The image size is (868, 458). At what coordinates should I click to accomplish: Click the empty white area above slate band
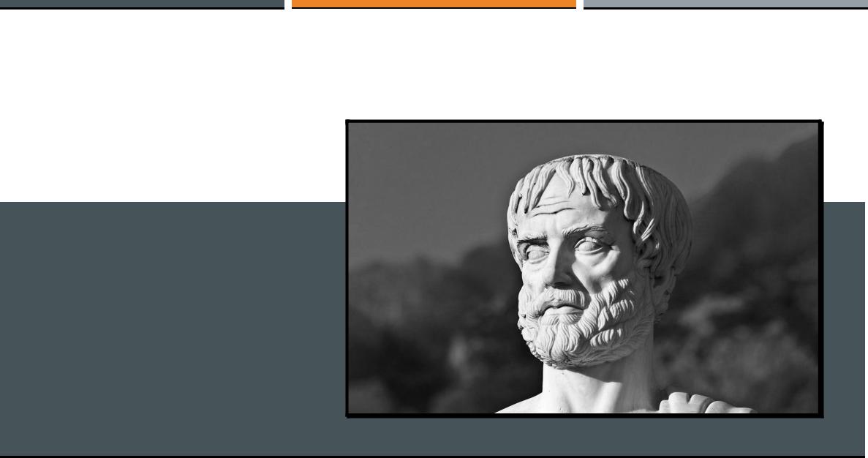tap(172, 105)
